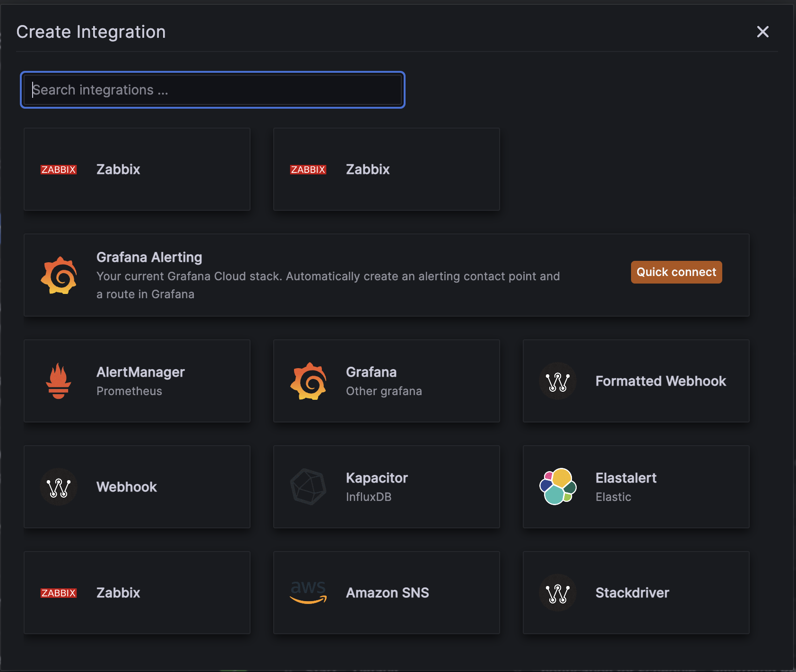Click the red ZABBIX logo on first card
The image size is (796, 672).
pos(59,169)
